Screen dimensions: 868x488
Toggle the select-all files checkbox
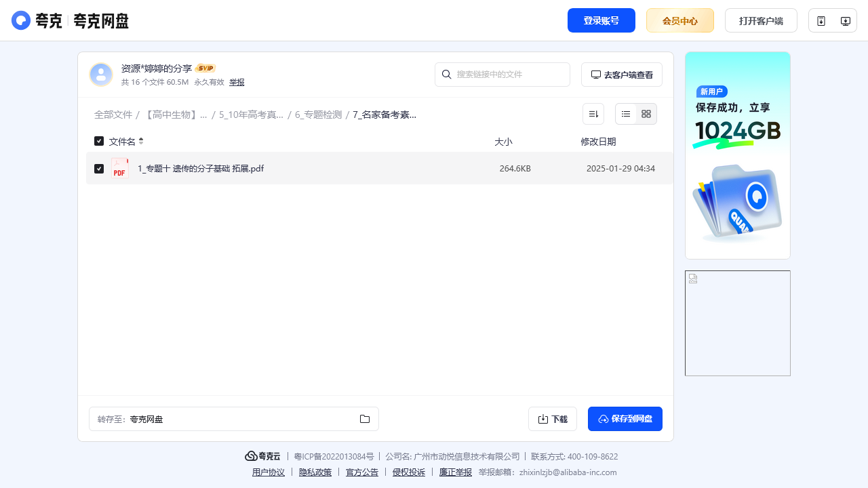pyautogui.click(x=99, y=141)
